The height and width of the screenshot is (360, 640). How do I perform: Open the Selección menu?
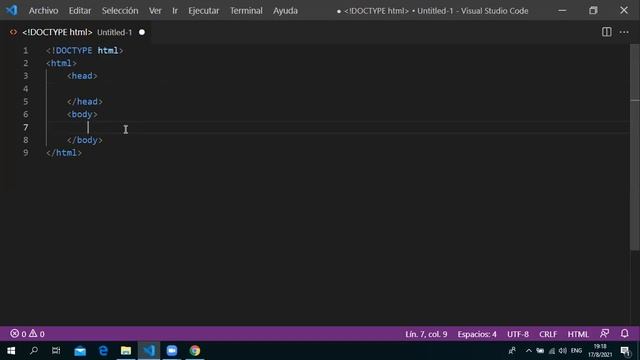tap(120, 11)
